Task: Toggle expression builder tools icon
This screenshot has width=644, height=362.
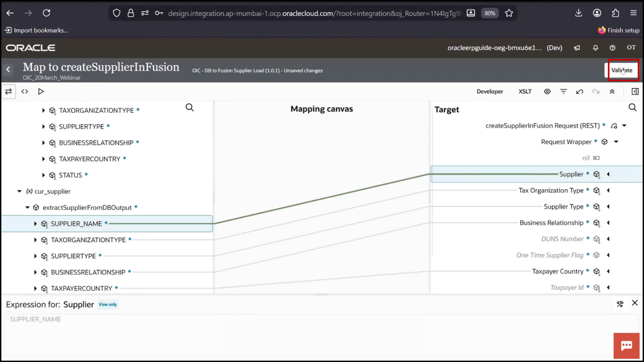Action: tap(620, 304)
